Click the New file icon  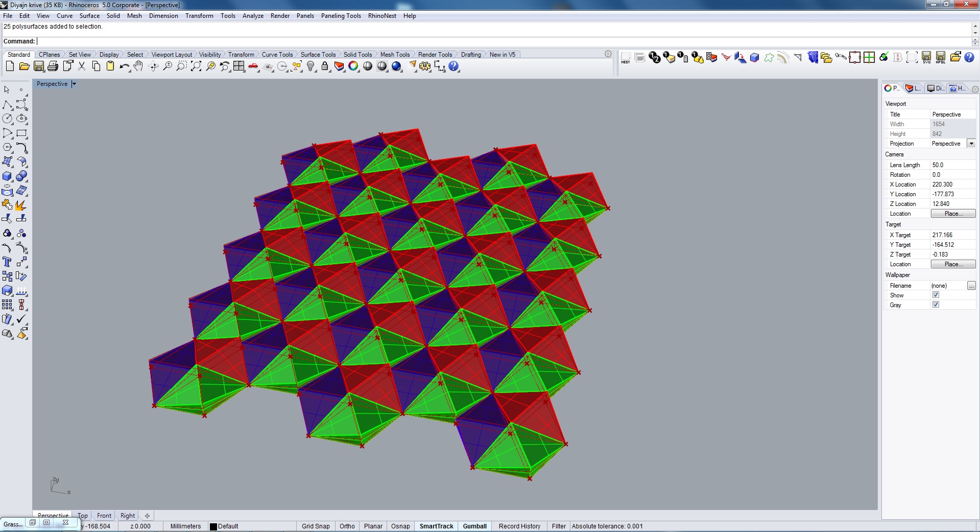pyautogui.click(x=10, y=66)
